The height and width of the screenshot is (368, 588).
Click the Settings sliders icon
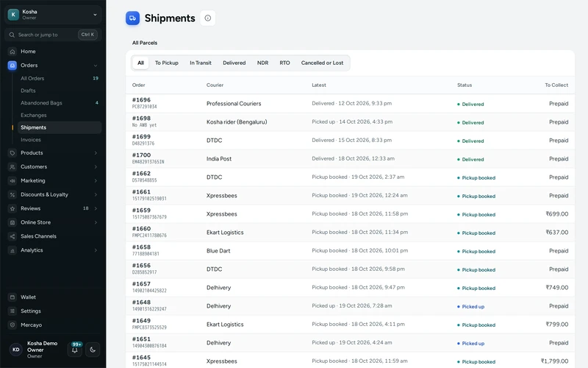(x=12, y=311)
